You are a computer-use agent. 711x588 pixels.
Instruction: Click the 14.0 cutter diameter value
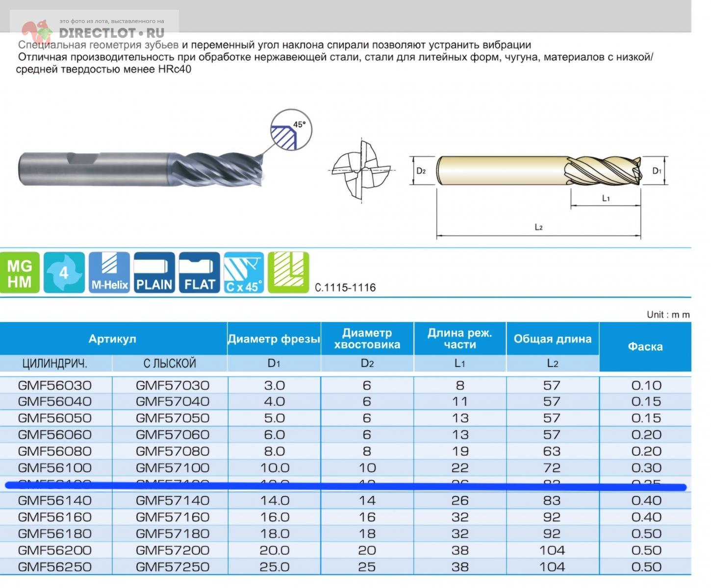click(x=275, y=501)
